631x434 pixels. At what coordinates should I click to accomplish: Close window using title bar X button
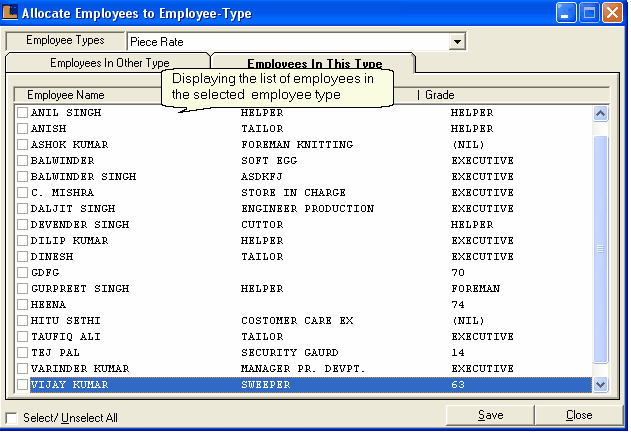(612, 12)
